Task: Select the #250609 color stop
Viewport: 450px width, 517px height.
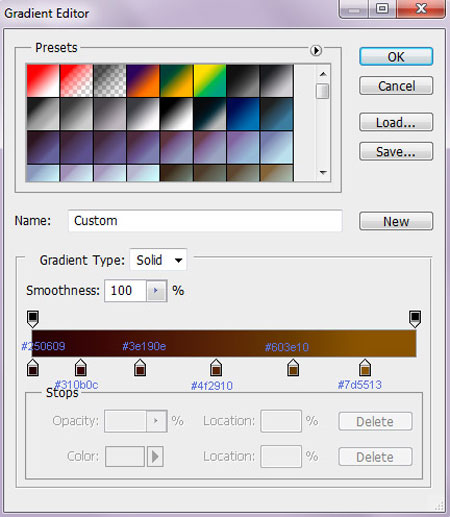Action: [x=33, y=368]
